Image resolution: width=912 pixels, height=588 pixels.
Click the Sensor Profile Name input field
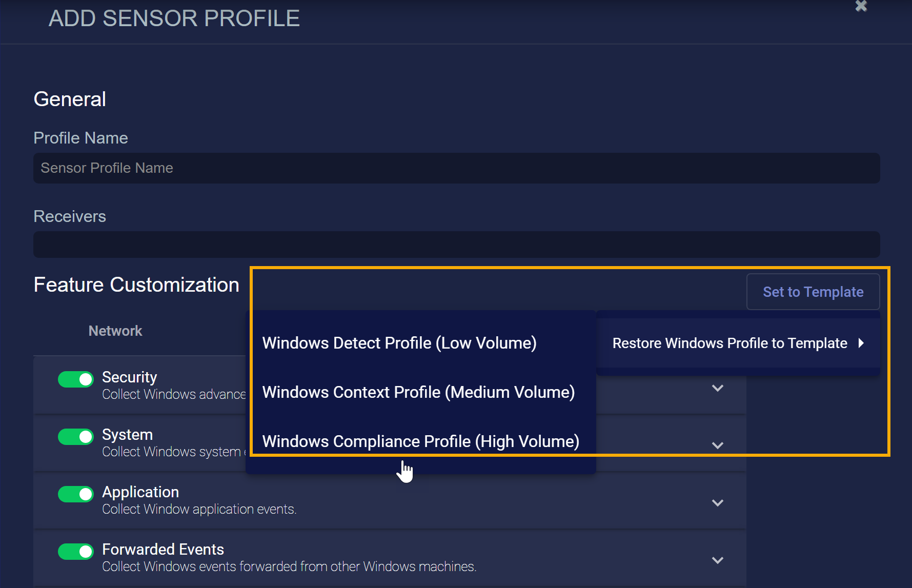click(x=456, y=168)
